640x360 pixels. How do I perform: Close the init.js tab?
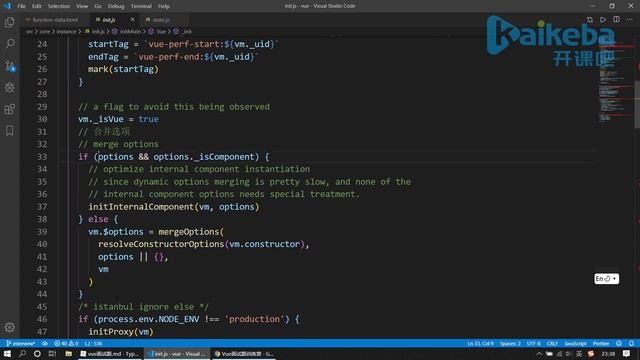coord(132,20)
